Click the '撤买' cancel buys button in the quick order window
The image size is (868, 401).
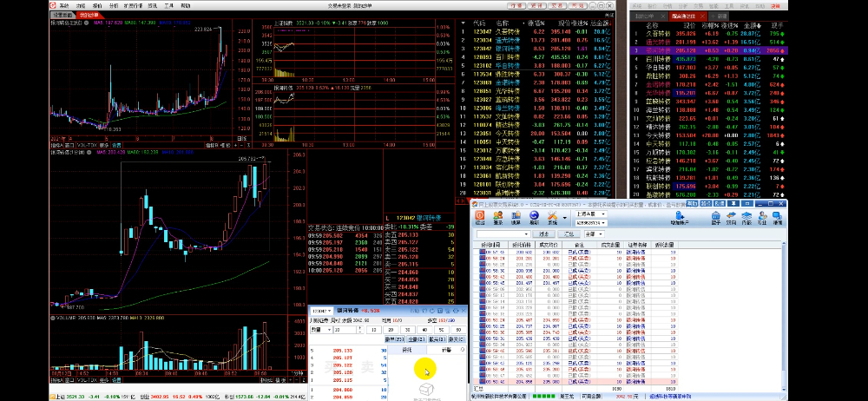(437, 339)
